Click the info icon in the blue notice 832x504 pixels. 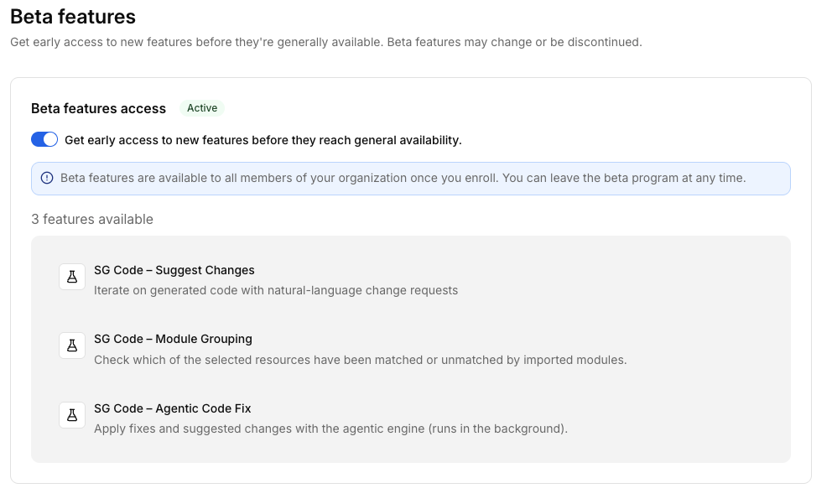pos(47,179)
